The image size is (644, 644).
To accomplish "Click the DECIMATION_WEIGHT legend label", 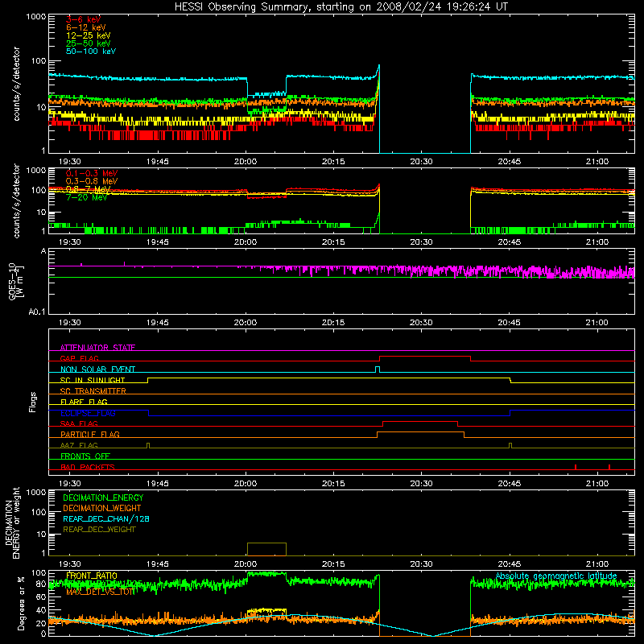I will coord(102,508).
